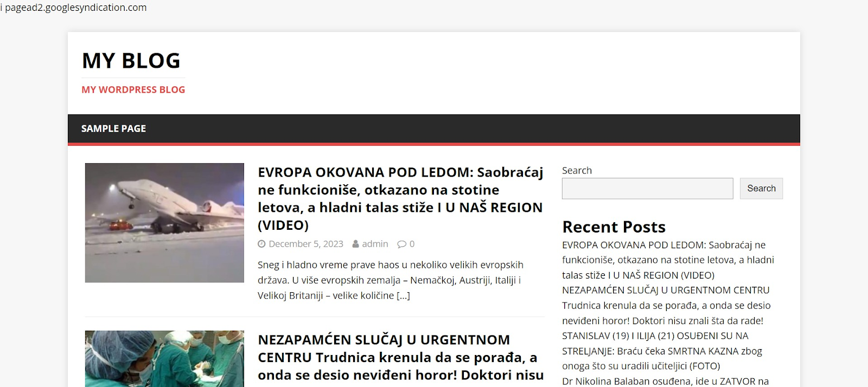Click the author user icon beside admin
This screenshot has height=387, width=868.
coord(356,244)
